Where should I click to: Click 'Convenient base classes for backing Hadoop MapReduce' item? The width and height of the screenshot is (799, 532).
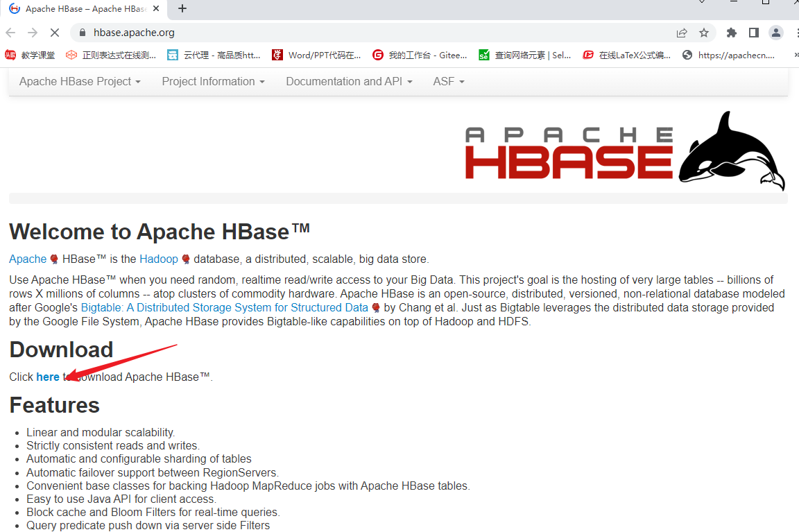coord(248,486)
